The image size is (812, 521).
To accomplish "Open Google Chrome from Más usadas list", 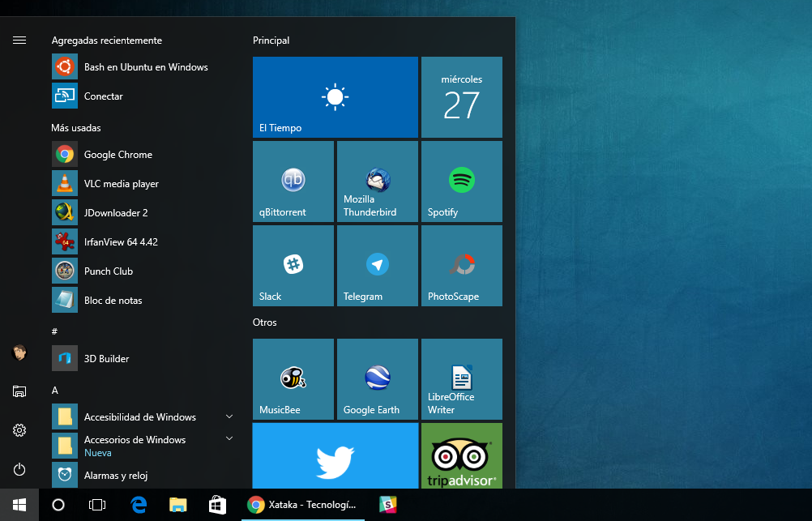I will 143,154.
